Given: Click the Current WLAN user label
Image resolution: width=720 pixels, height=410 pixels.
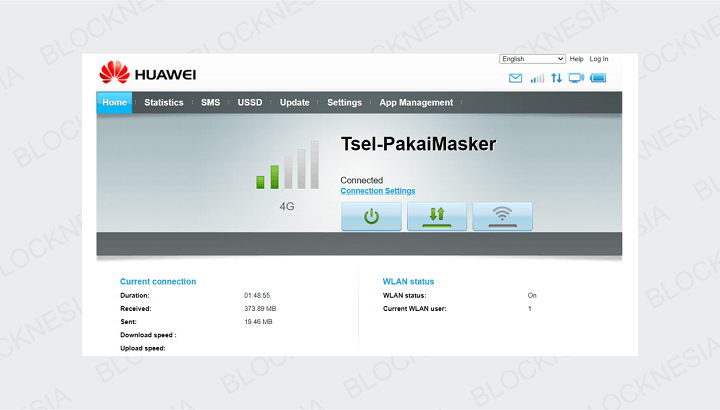Looking at the screenshot, I should (415, 309).
